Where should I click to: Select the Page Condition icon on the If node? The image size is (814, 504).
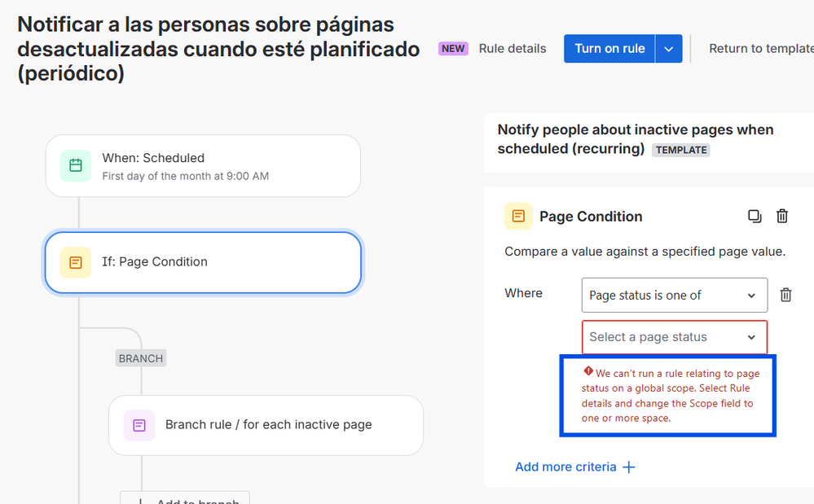pos(75,262)
